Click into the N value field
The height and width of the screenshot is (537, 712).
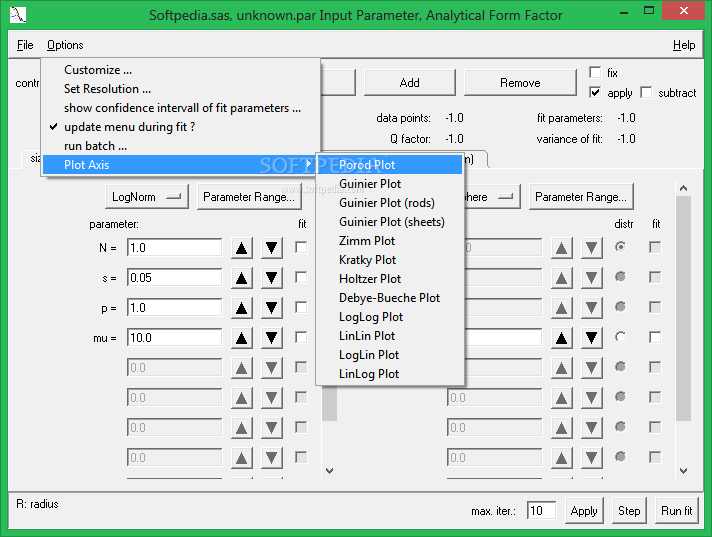(x=174, y=248)
